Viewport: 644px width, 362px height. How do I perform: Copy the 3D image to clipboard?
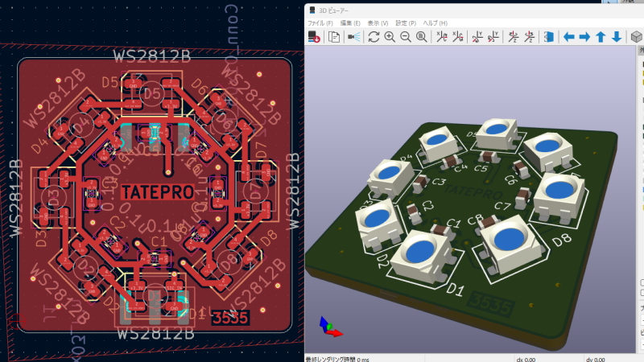click(x=334, y=37)
